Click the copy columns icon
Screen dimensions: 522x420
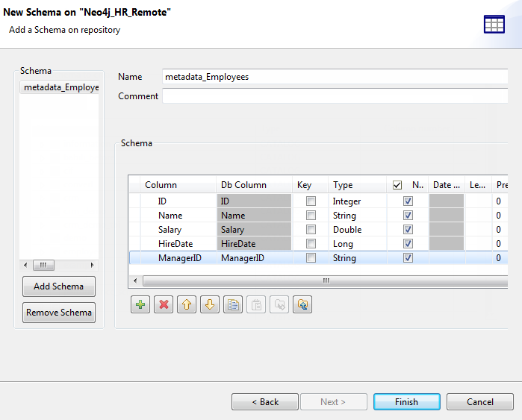coord(233,304)
